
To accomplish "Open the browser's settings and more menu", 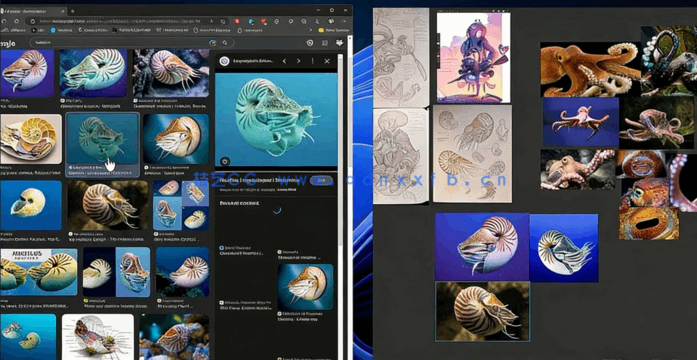I will [344, 21].
